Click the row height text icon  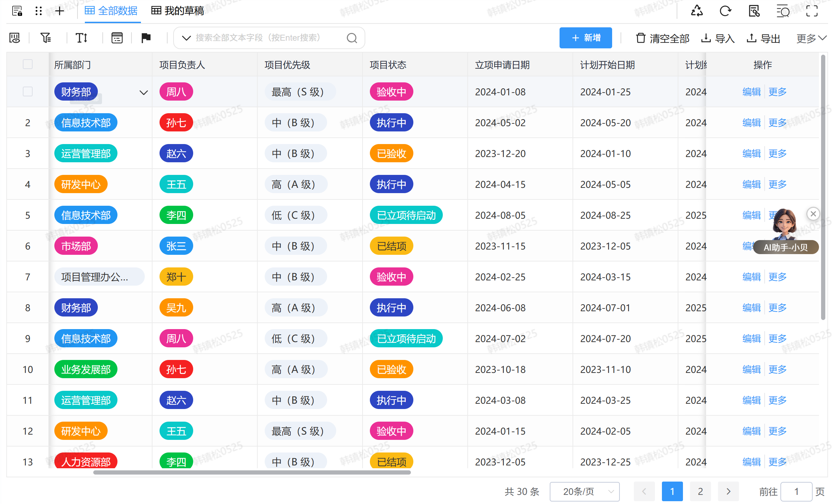click(x=81, y=38)
